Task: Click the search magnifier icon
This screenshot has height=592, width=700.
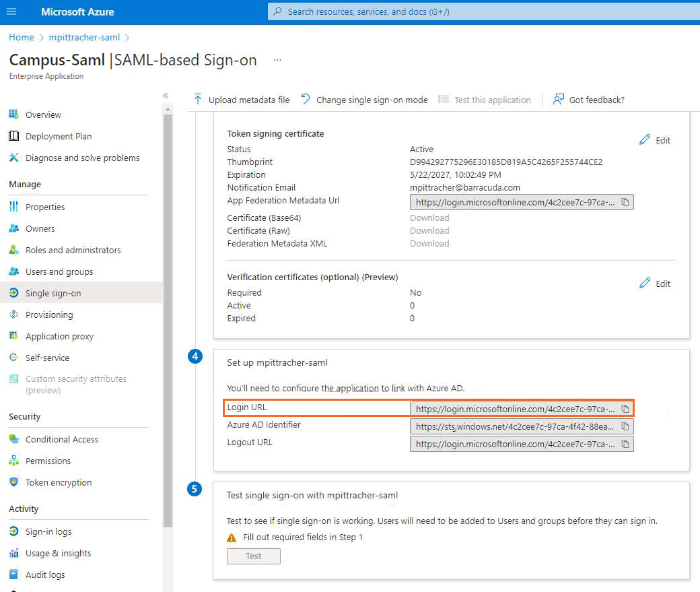Action: pyautogui.click(x=278, y=11)
